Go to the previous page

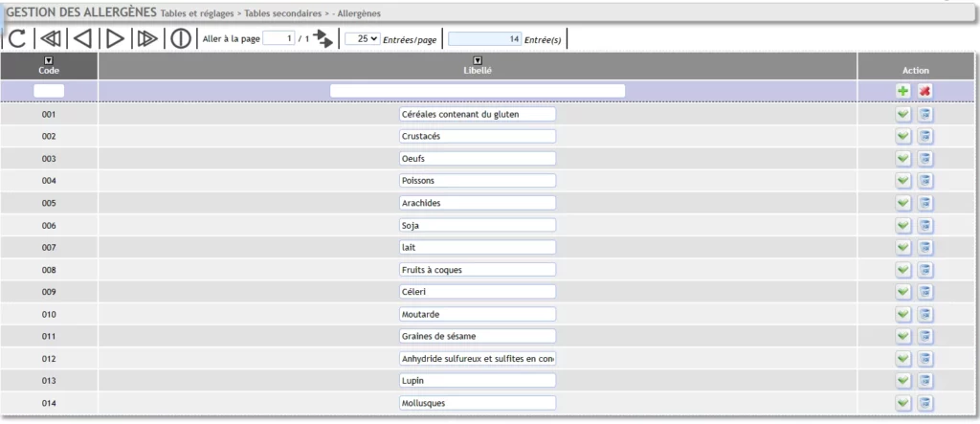(x=83, y=38)
